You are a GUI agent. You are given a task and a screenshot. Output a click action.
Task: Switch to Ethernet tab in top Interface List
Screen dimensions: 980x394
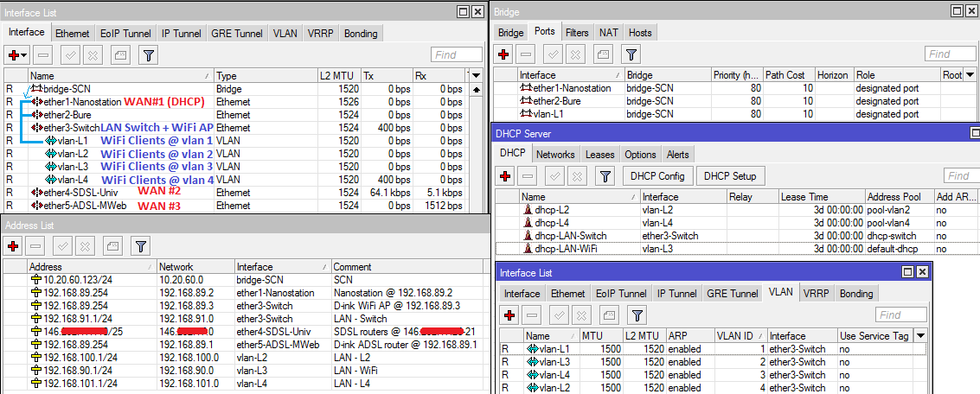click(x=73, y=34)
